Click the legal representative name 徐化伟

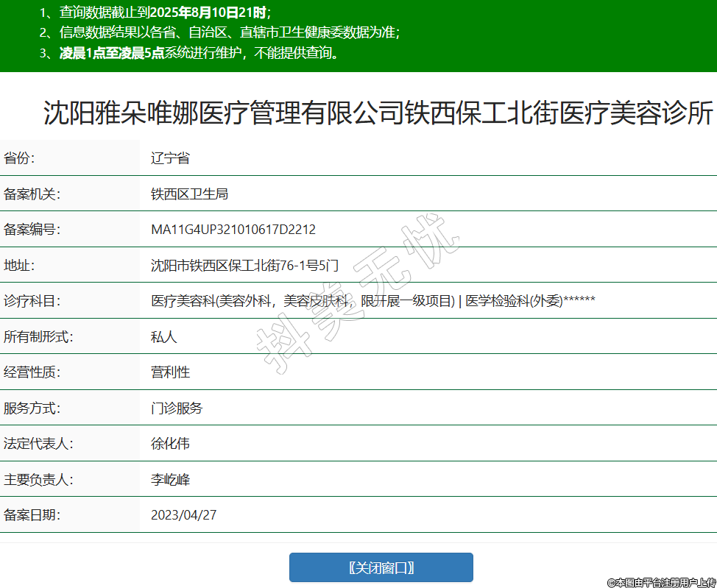point(170,444)
